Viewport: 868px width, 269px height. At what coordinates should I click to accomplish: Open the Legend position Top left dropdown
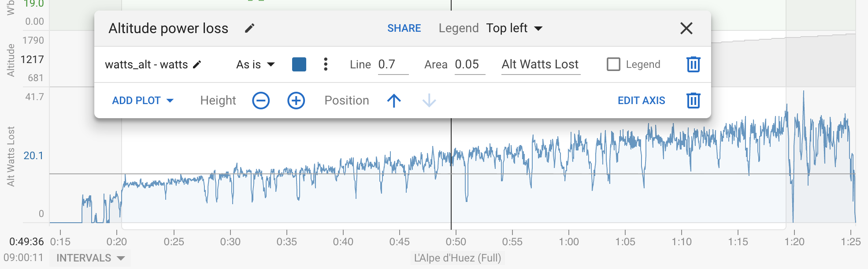coord(514,28)
